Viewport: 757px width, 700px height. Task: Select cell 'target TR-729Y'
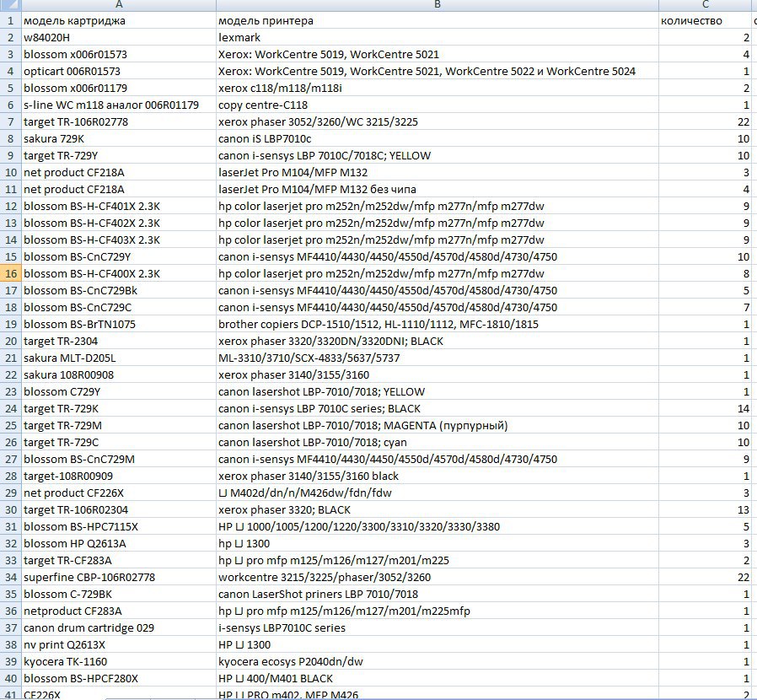coord(119,156)
